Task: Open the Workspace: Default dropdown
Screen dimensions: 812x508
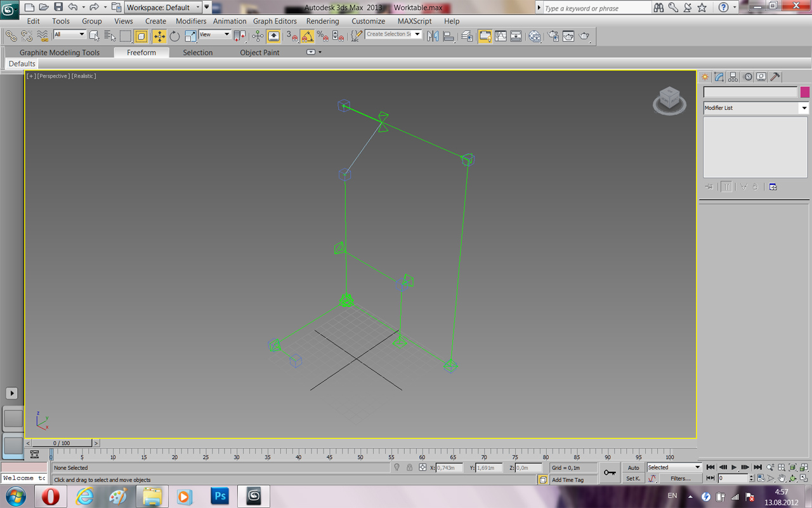Action: (x=163, y=8)
